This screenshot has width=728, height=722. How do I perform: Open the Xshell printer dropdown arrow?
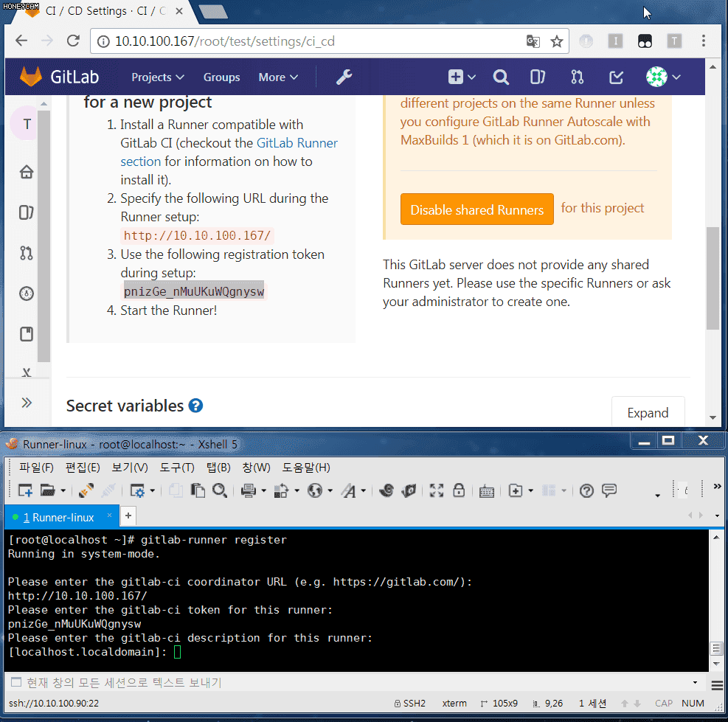[x=264, y=490]
